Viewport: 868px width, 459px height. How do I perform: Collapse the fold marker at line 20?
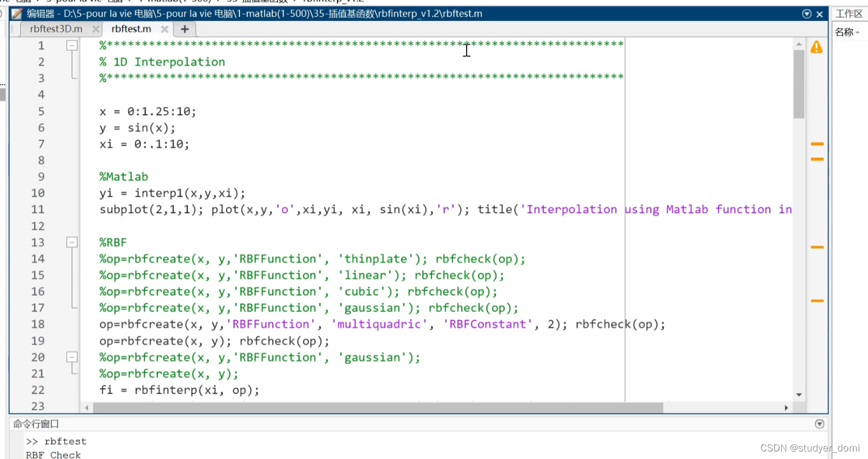coord(72,357)
